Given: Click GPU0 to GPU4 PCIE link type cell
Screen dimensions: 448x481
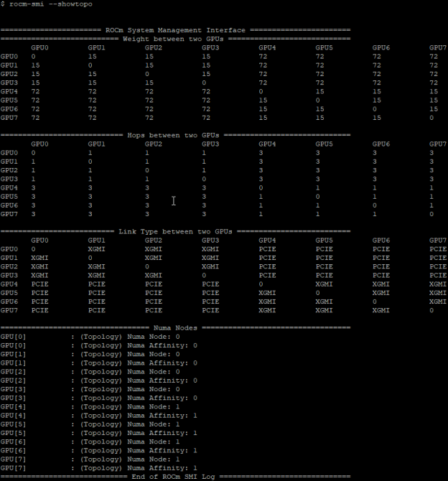Looking at the screenshot, I should point(266,248).
